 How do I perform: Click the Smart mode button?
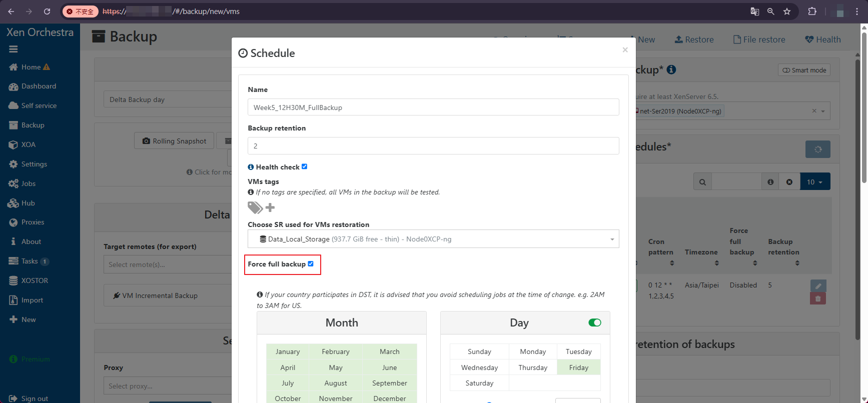click(x=804, y=70)
